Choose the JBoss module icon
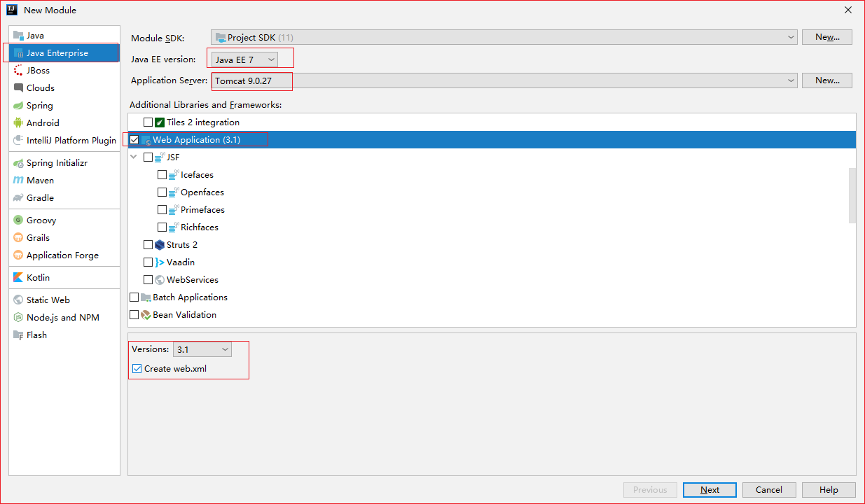The width and height of the screenshot is (865, 504). pyautogui.click(x=19, y=71)
